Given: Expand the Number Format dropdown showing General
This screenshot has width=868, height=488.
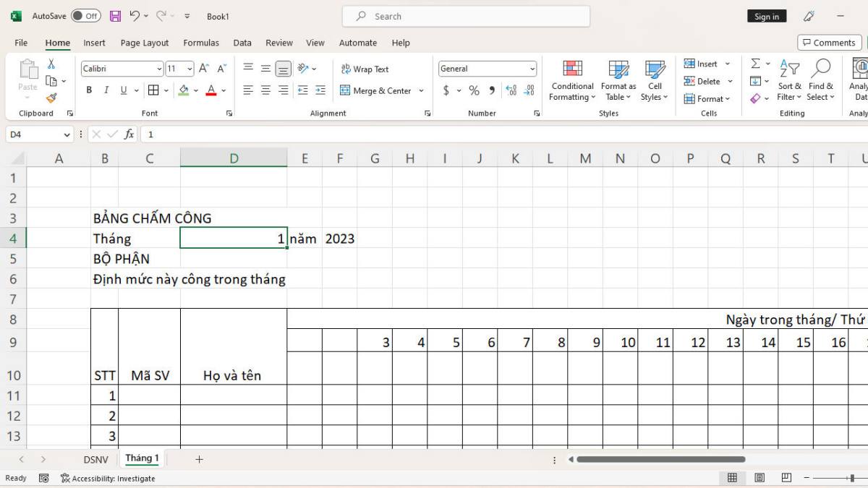Looking at the screenshot, I should (532, 68).
